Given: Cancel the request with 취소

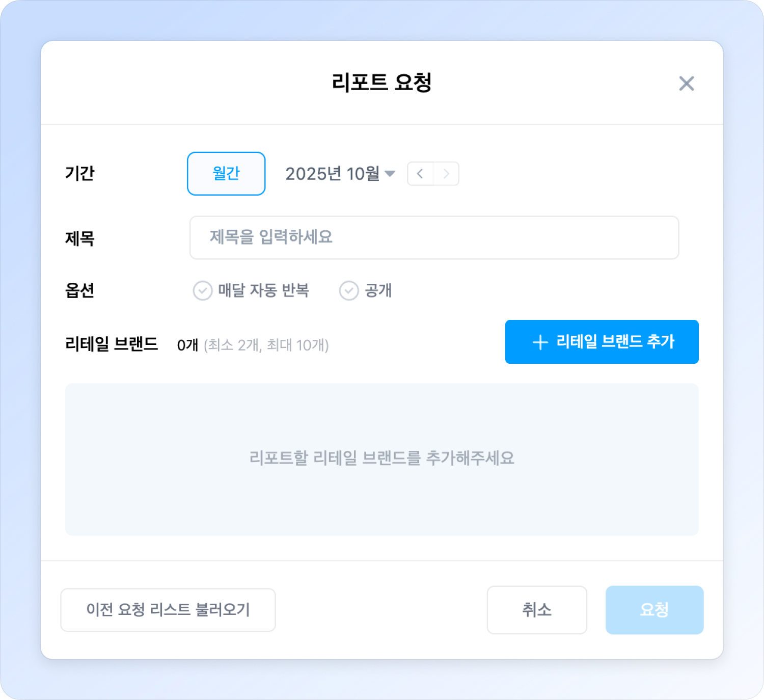Looking at the screenshot, I should coord(537,610).
